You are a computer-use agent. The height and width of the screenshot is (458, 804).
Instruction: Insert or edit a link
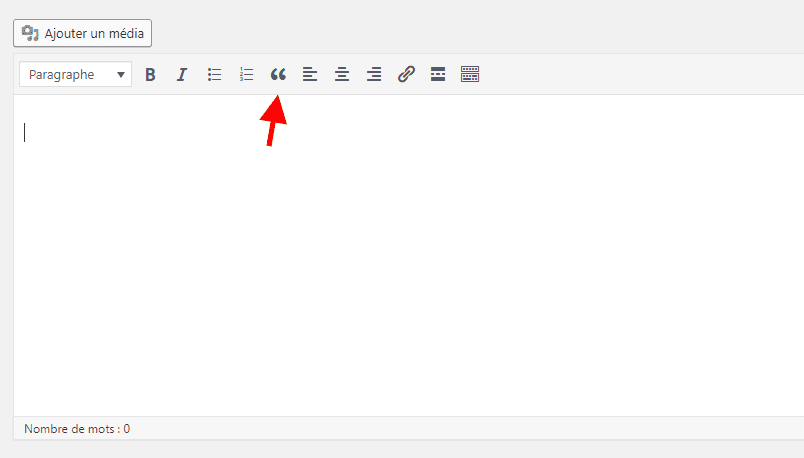pos(406,74)
